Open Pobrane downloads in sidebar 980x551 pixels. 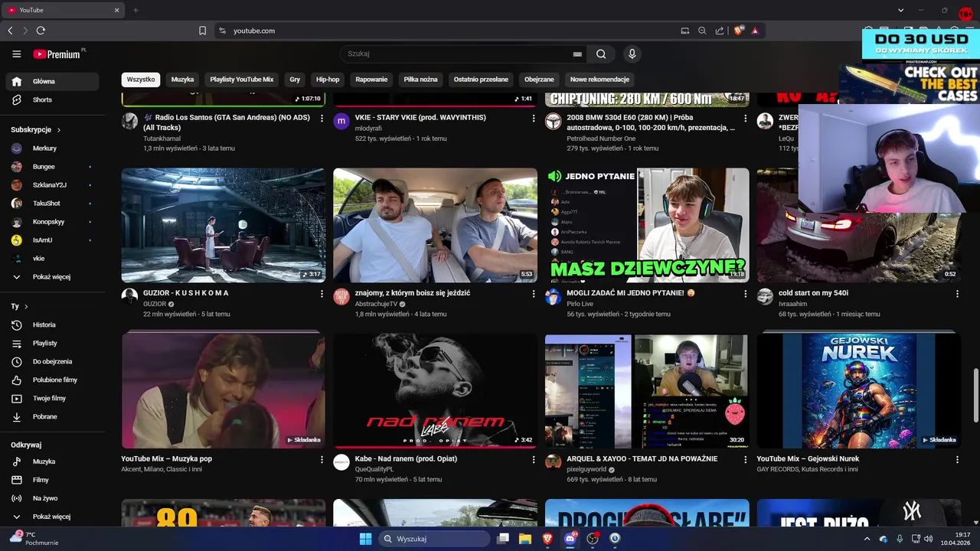(x=52, y=416)
